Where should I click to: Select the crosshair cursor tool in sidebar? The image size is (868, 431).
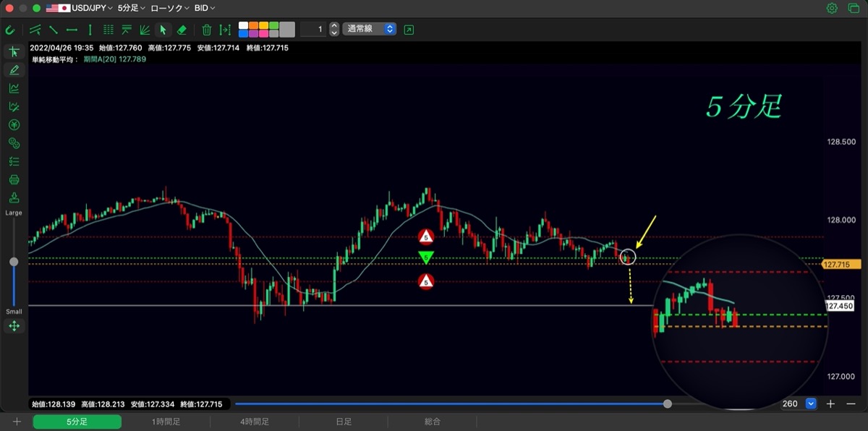tap(14, 51)
